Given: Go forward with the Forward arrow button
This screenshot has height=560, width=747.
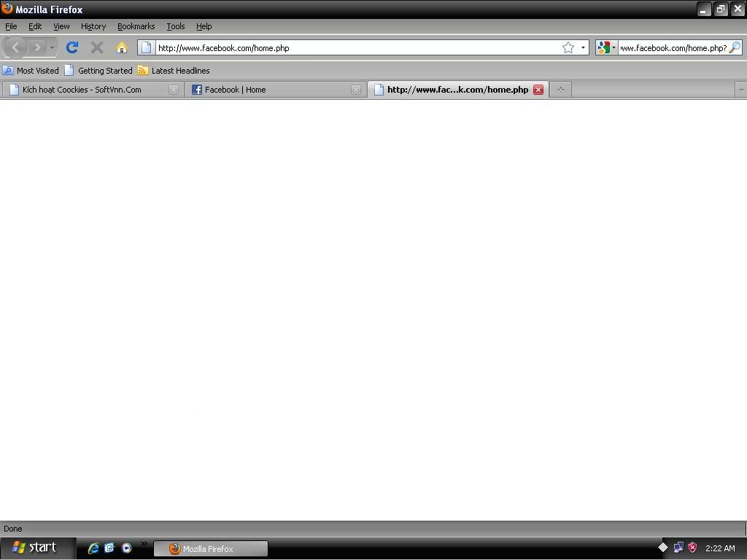Looking at the screenshot, I should coord(37,47).
